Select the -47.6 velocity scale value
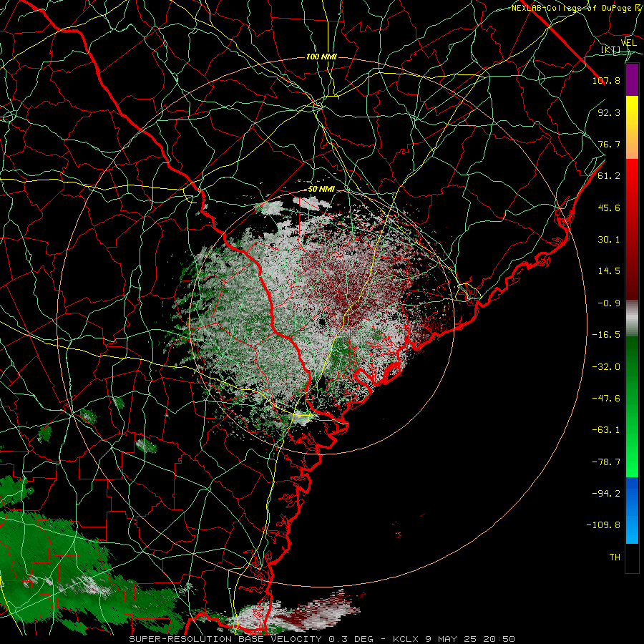The image size is (644, 644). 606,399
